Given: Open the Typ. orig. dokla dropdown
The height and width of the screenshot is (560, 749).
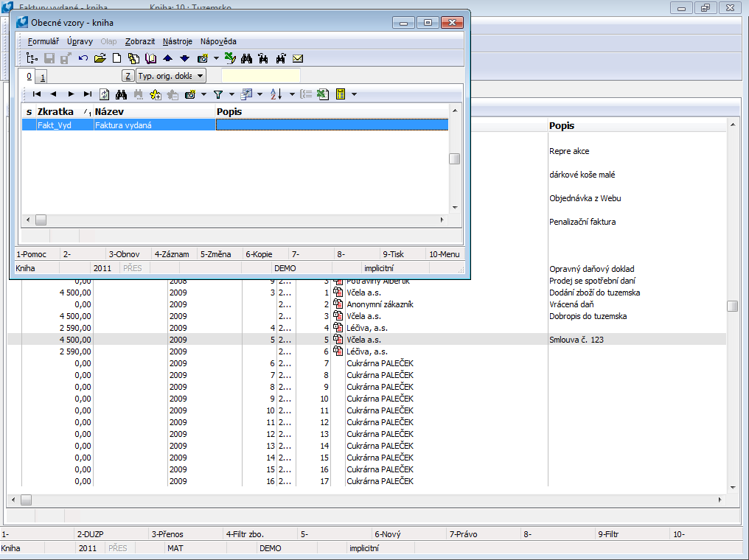Looking at the screenshot, I should (171, 76).
